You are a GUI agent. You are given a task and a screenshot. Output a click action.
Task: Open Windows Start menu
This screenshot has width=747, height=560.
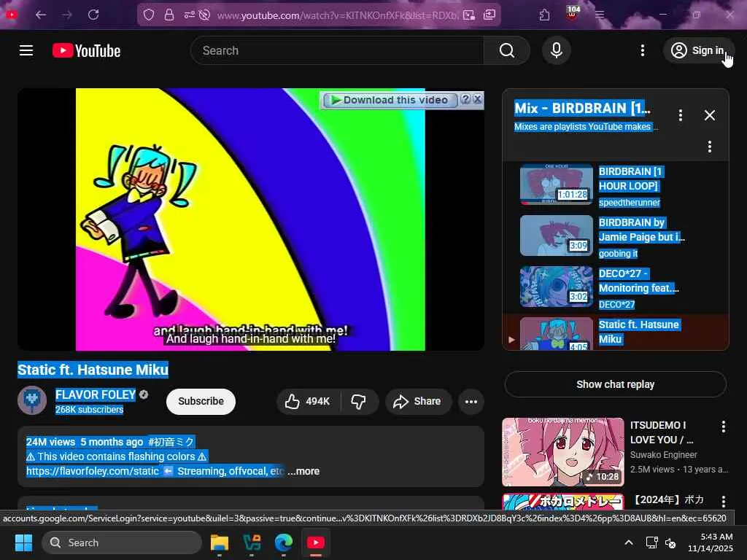coord(24,542)
